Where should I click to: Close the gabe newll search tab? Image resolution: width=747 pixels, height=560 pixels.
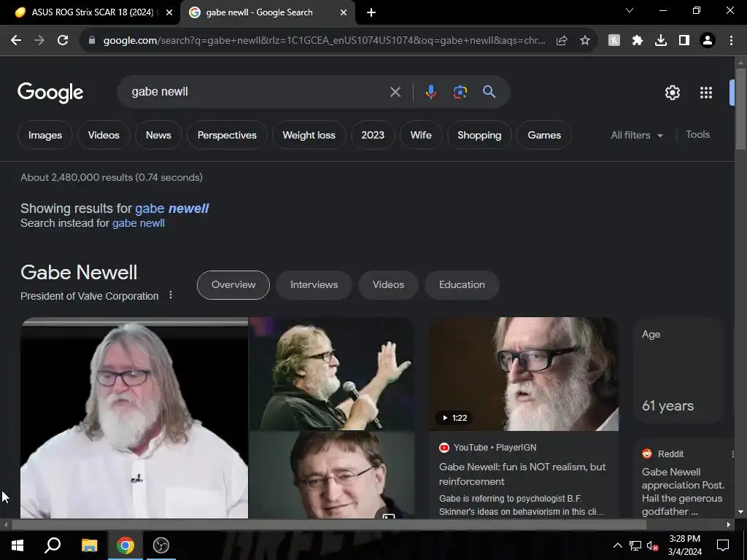tap(344, 12)
